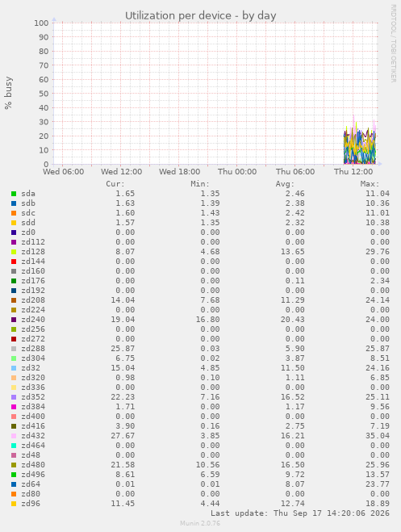
Task: Click the '% busy' y-axis label
Action: pos(8,93)
